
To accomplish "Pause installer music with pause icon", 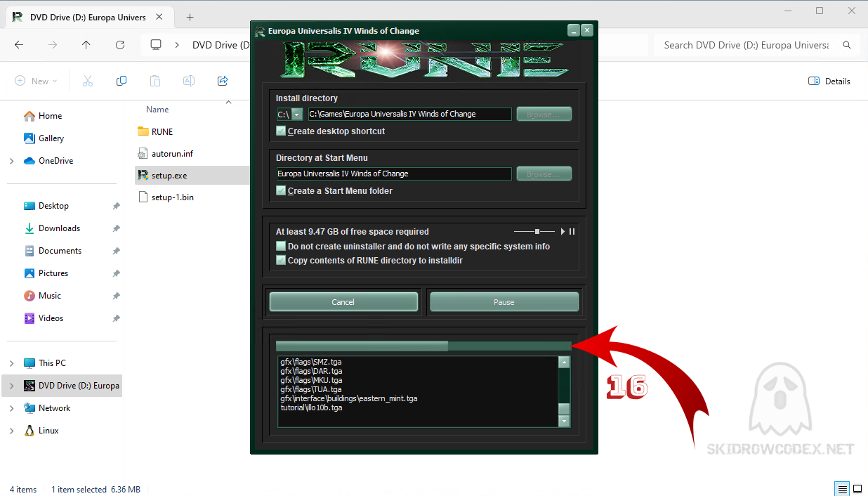I will pyautogui.click(x=572, y=231).
